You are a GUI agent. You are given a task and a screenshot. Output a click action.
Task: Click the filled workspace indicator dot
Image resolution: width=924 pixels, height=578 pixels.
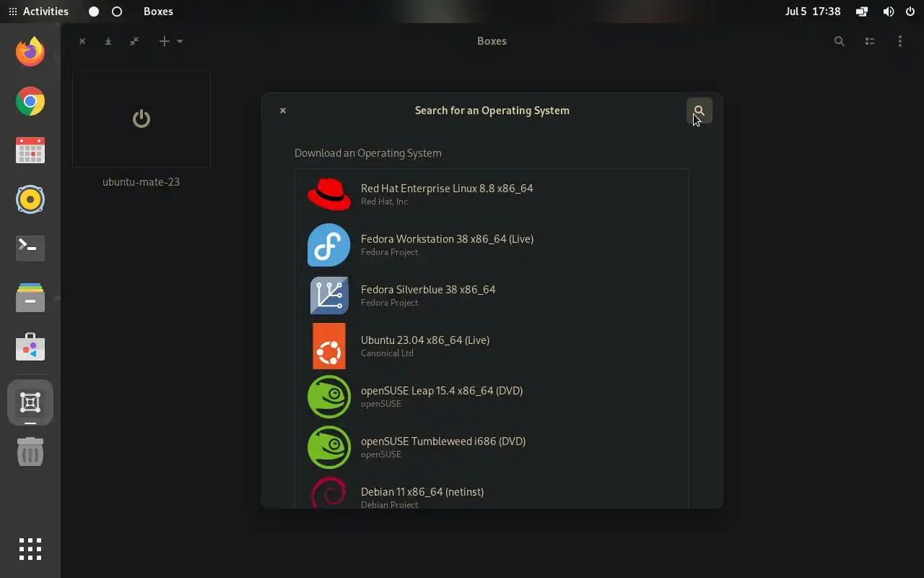pyautogui.click(x=94, y=12)
